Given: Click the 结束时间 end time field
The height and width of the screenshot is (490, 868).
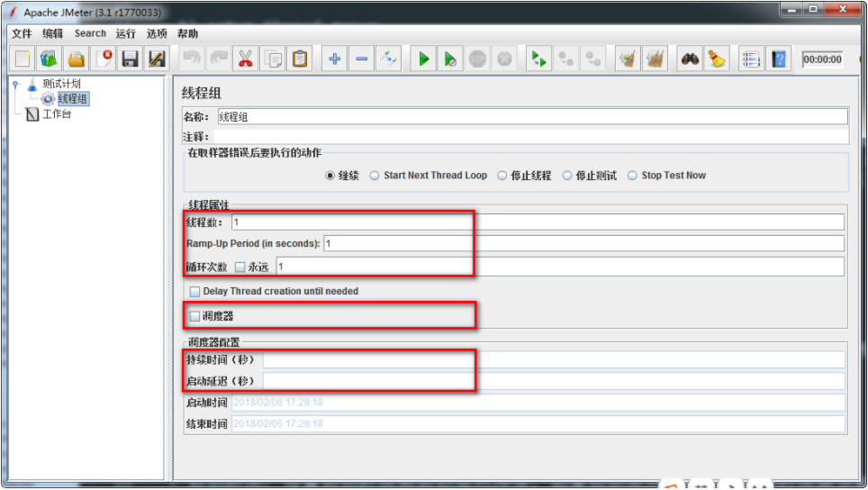Looking at the screenshot, I should coord(538,424).
